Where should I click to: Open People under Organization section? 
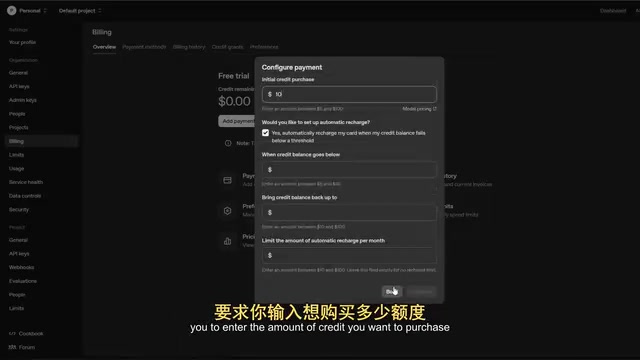(17, 114)
